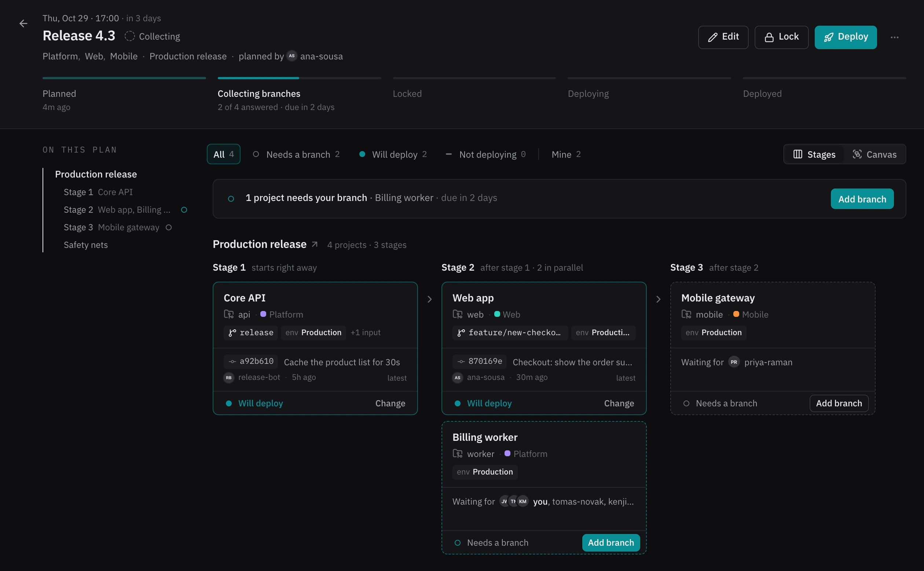Open Change for the Web app card
Image resolution: width=924 pixels, height=571 pixels.
(x=619, y=403)
